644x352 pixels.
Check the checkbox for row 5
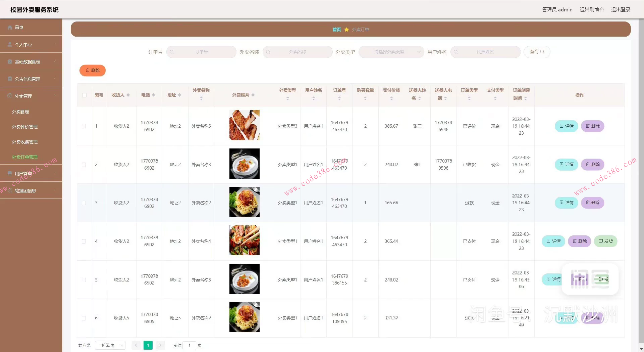click(x=84, y=280)
